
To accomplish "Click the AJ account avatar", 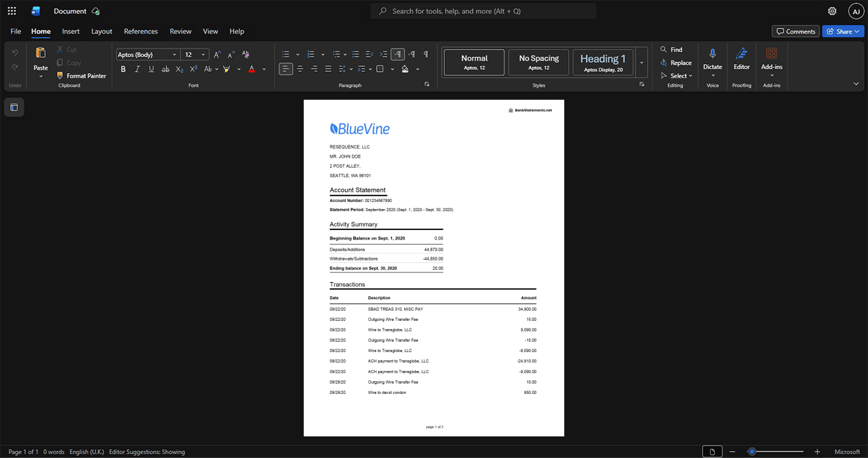I will click(x=856, y=11).
